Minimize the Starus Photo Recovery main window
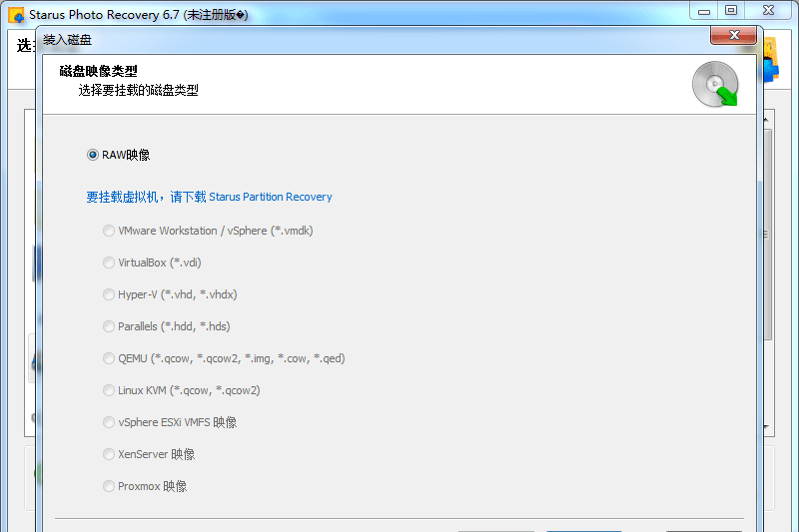This screenshot has width=799, height=532. tap(704, 11)
